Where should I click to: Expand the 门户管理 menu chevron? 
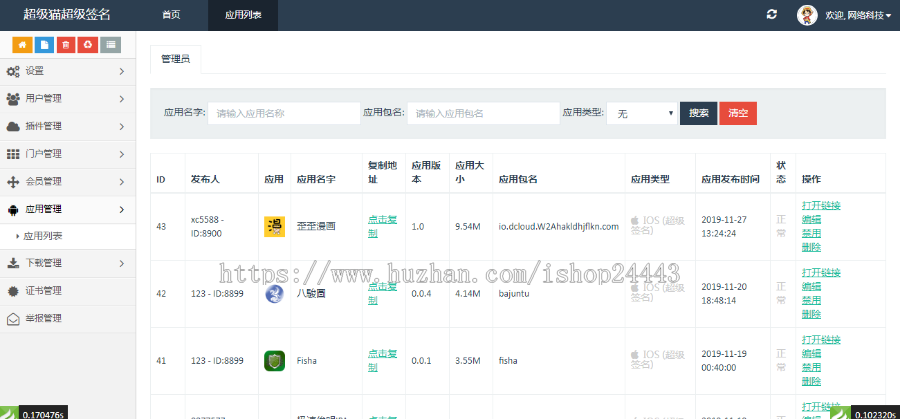point(122,154)
